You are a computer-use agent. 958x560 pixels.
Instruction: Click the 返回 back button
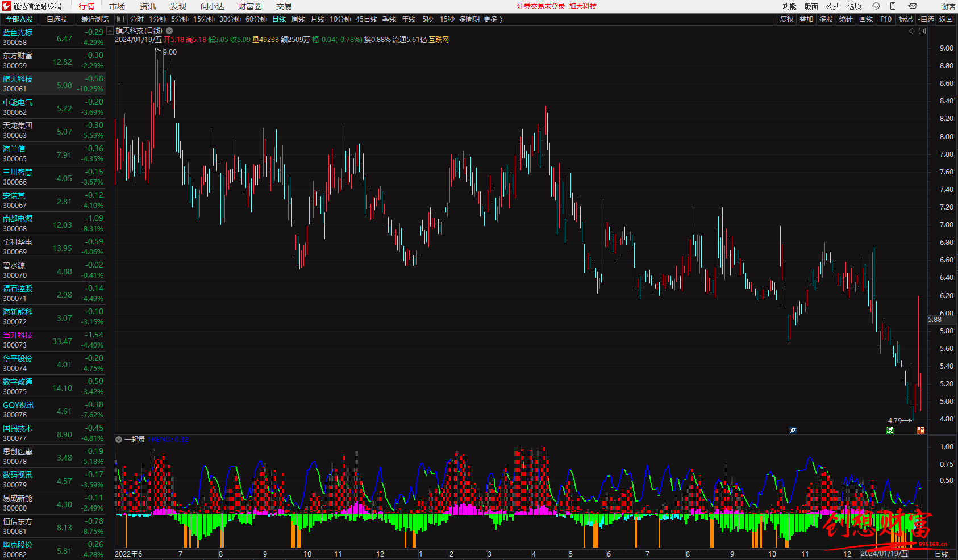point(946,19)
